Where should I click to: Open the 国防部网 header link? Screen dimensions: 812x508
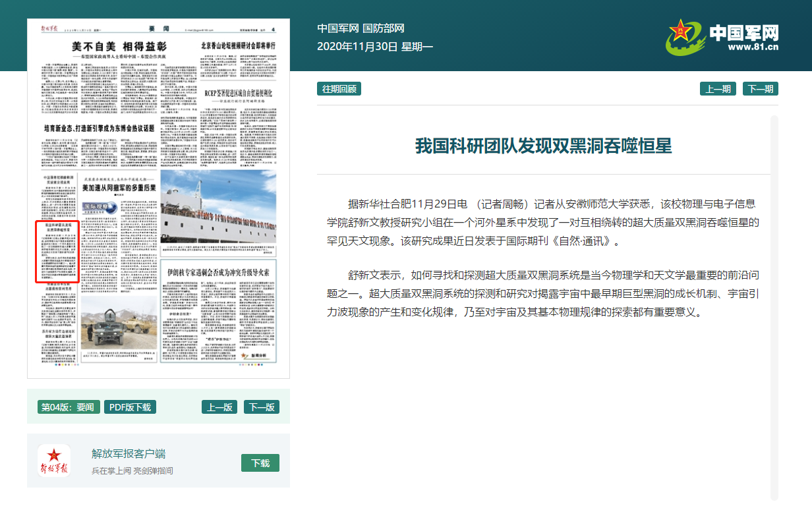(383, 28)
